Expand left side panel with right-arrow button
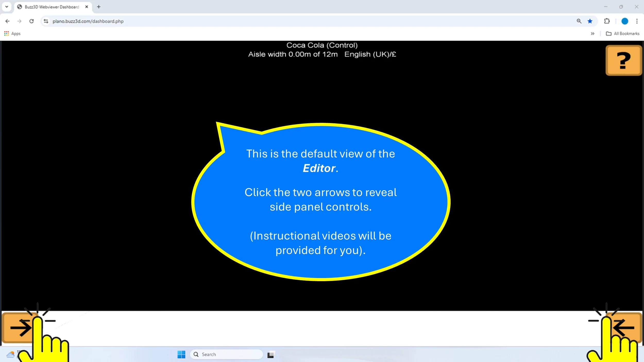644x362 pixels. (x=18, y=327)
